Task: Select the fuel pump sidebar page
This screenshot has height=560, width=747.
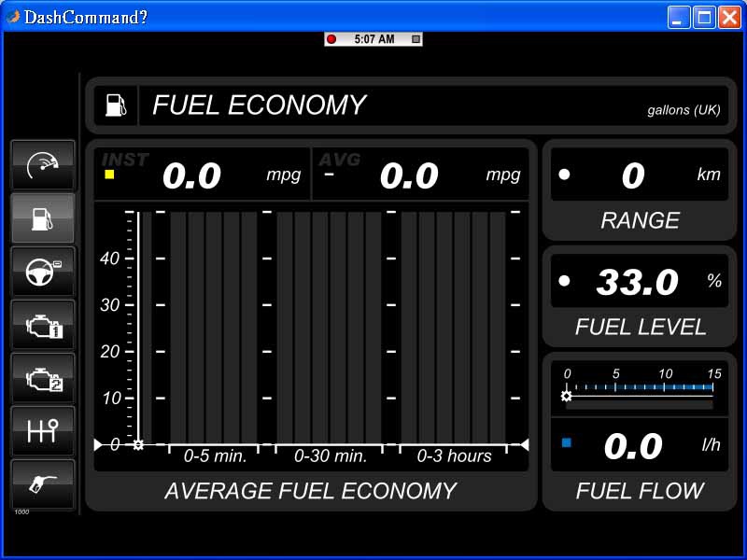Action: [x=43, y=218]
